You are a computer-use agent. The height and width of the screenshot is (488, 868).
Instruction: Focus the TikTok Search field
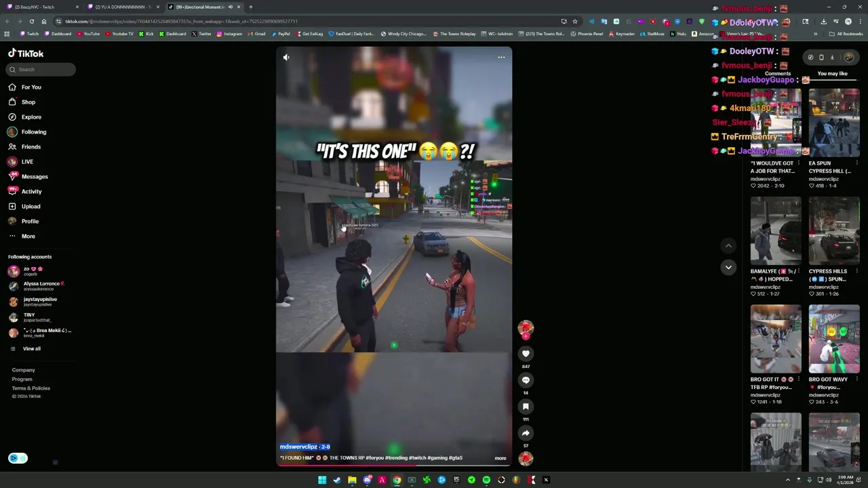pyautogui.click(x=41, y=69)
